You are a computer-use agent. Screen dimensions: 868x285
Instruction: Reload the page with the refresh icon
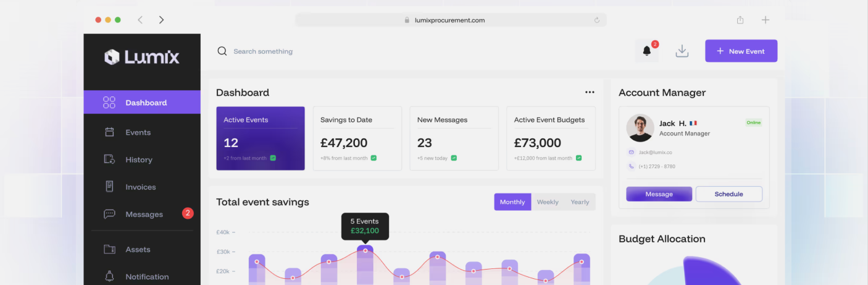[597, 20]
